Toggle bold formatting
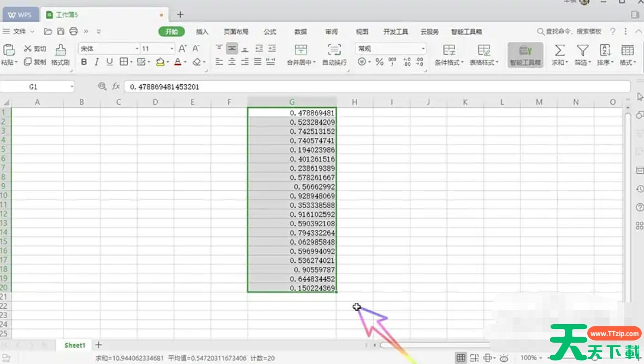Screen dimensions: 644x364 coord(83,62)
